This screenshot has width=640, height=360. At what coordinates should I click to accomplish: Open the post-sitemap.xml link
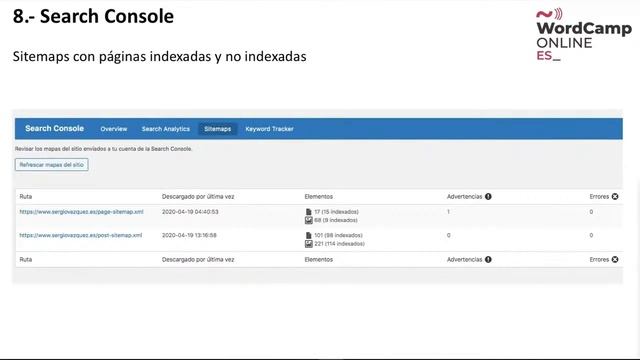(x=81, y=235)
